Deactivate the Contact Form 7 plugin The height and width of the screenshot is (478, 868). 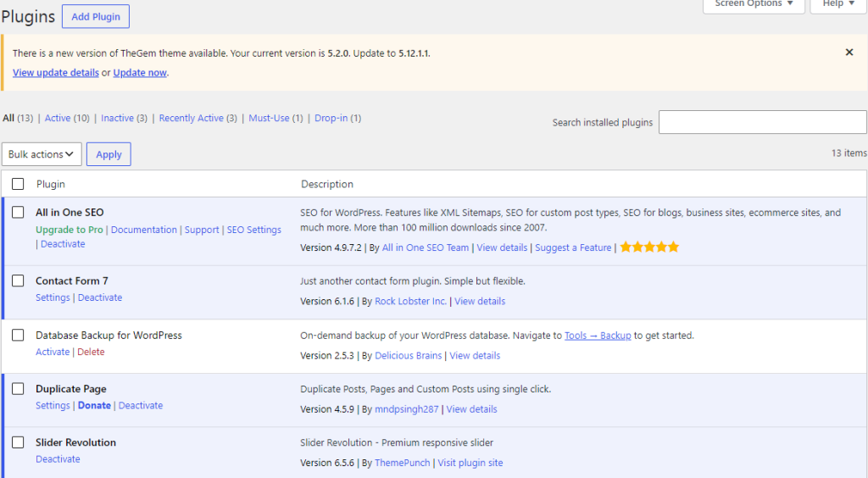tap(100, 297)
